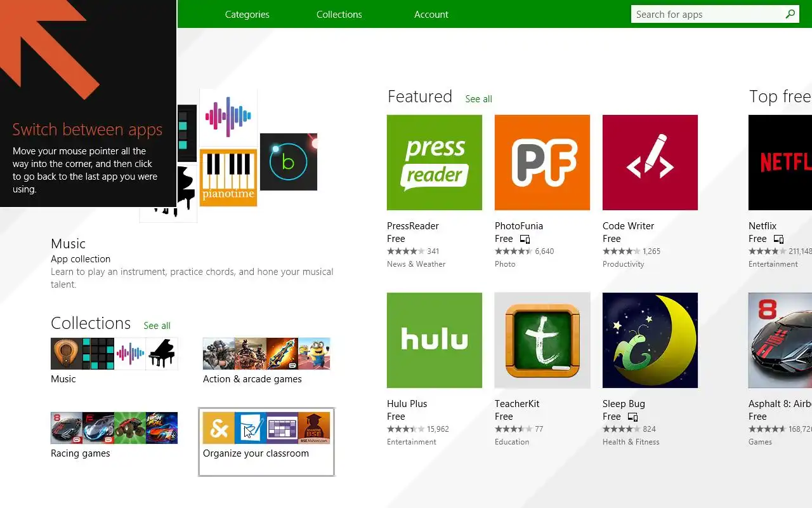The width and height of the screenshot is (812, 508).
Task: Click the 'News & Weather' category text
Action: (x=416, y=264)
